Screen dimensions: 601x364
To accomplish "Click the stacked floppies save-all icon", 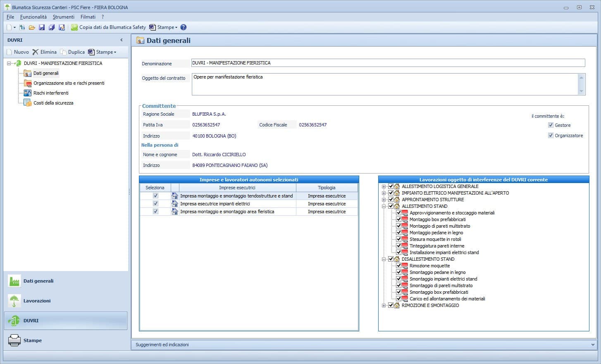I will pyautogui.click(x=52, y=27).
